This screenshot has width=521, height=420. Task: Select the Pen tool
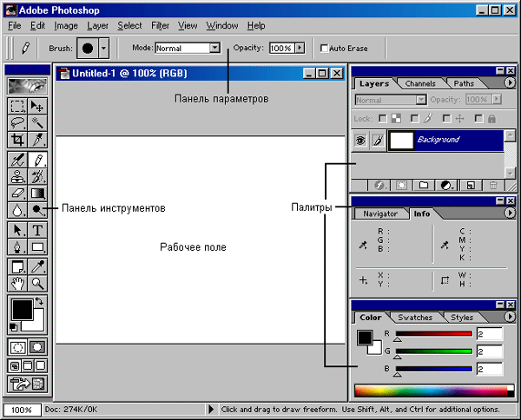coord(17,246)
